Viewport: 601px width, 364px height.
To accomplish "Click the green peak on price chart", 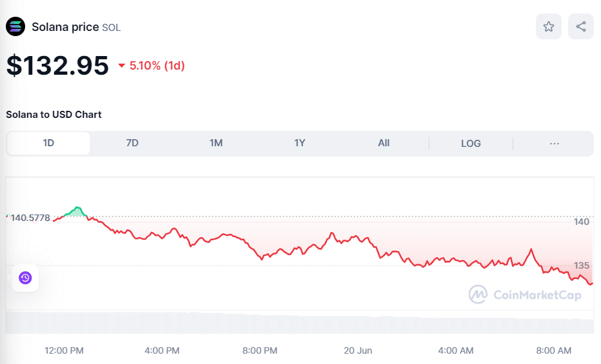I will [78, 209].
